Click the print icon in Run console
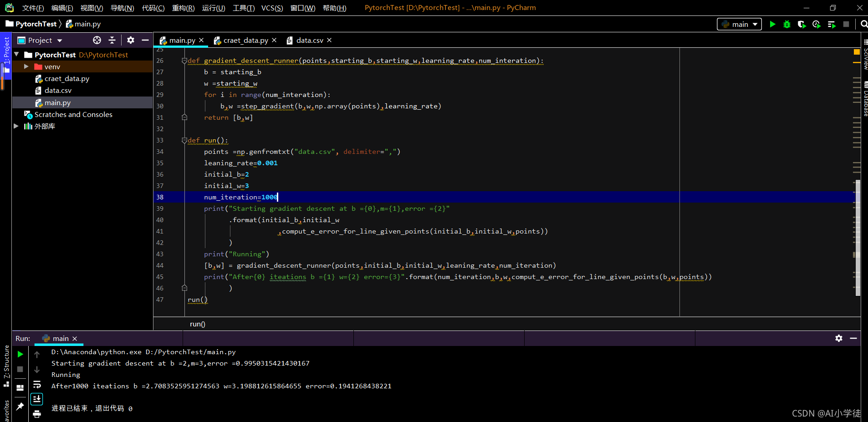868x422 pixels. coord(37,414)
